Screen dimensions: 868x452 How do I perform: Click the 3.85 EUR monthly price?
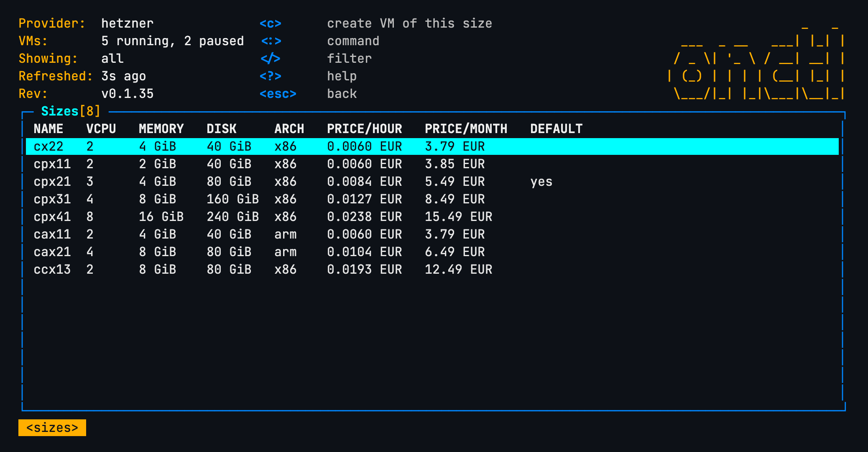(x=455, y=164)
